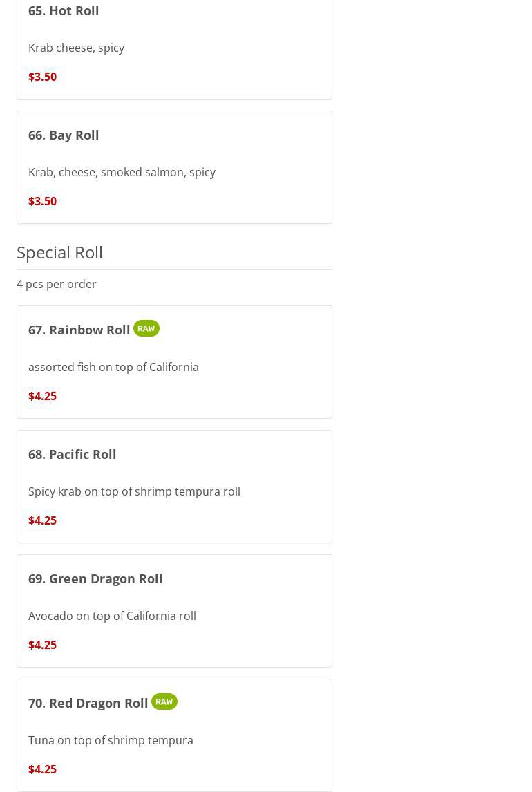Click the Bay Roll $3.50 price

pos(42,201)
